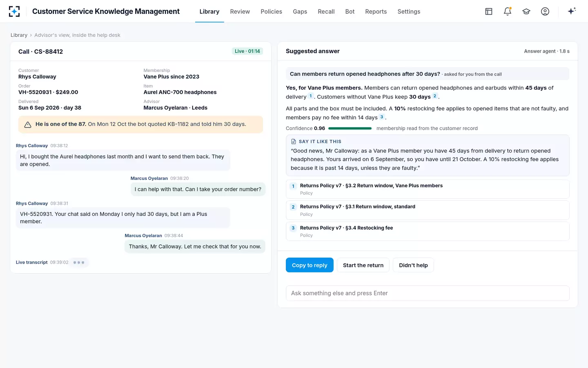
Task: Click customer name Rhys Calloway in details
Action: (37, 77)
